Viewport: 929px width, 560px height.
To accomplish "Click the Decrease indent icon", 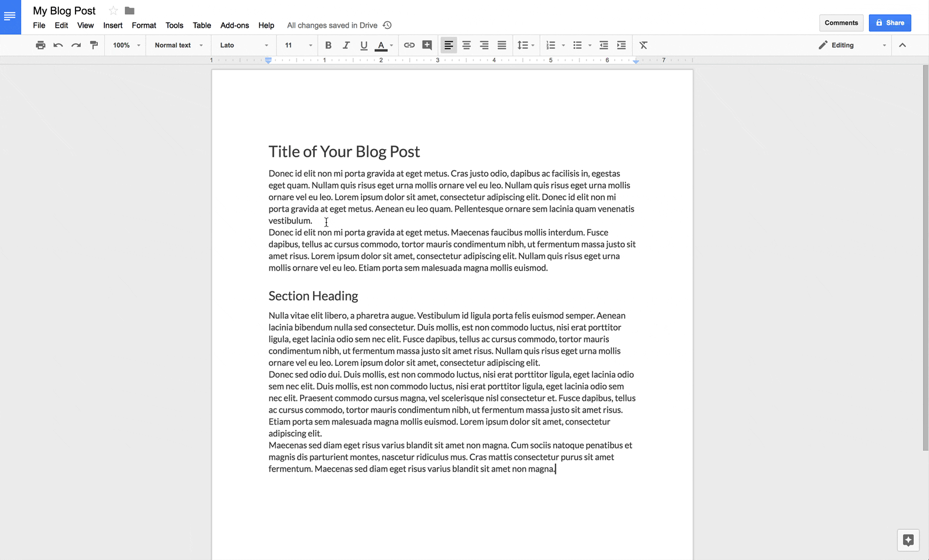I will 604,45.
